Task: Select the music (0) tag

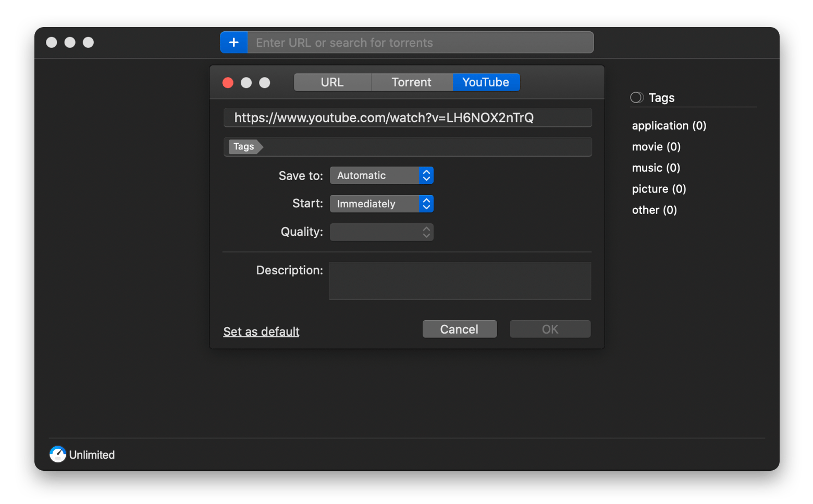Action: [x=656, y=168]
